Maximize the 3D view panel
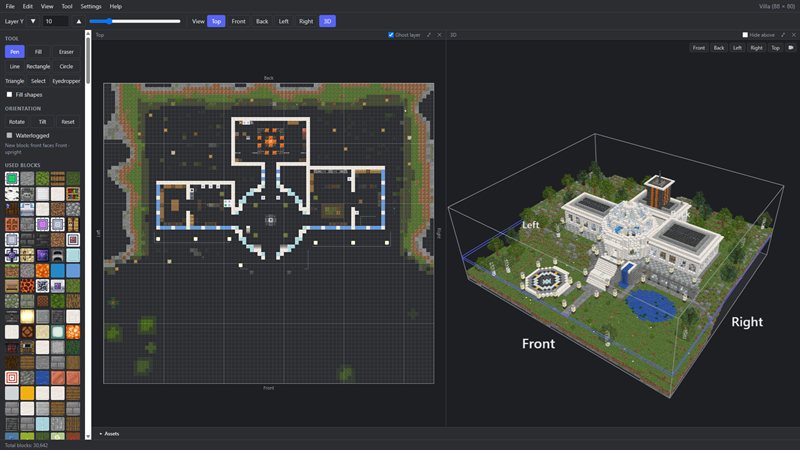 pos(783,35)
